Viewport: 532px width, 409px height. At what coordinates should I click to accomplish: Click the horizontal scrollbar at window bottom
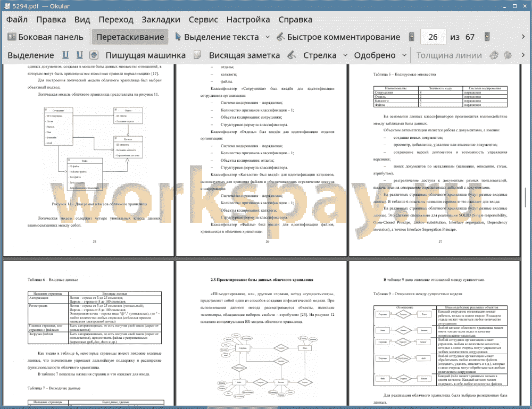242,407
